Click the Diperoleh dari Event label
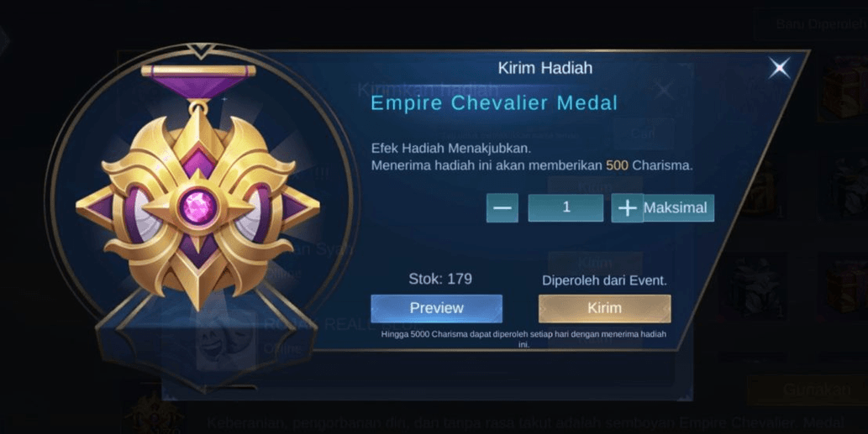 [604, 280]
